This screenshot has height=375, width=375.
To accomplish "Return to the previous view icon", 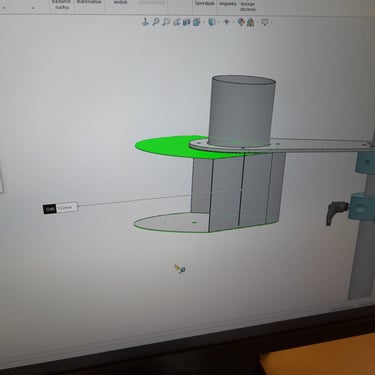I will [176, 22].
